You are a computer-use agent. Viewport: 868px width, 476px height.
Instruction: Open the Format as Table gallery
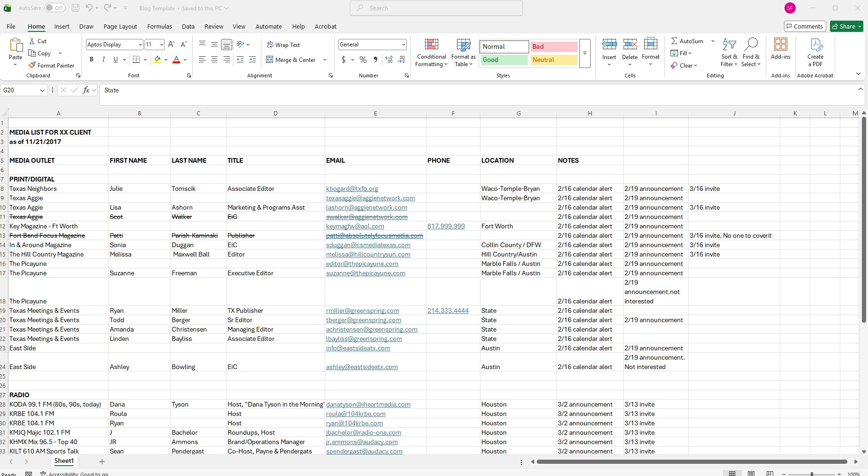click(x=464, y=45)
